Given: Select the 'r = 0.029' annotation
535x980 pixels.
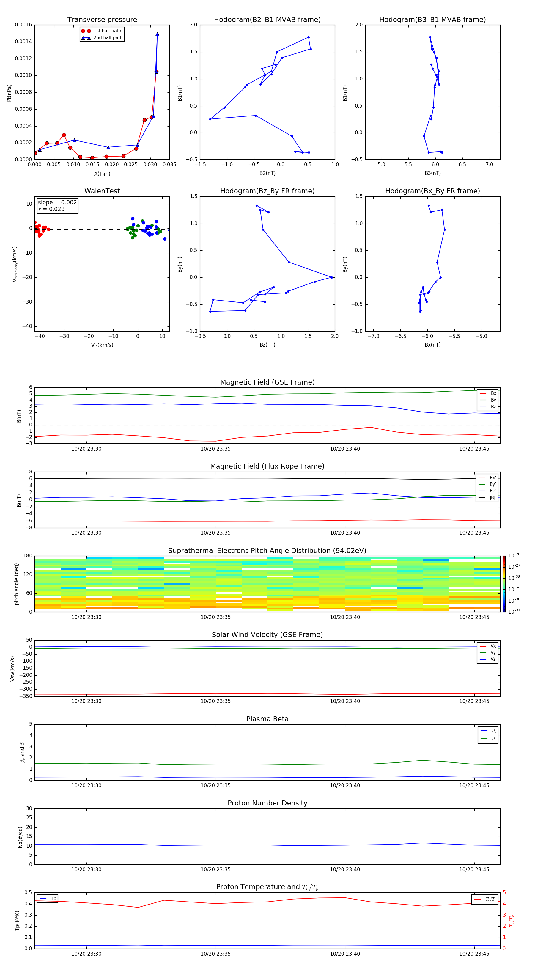Looking at the screenshot, I should (51, 209).
